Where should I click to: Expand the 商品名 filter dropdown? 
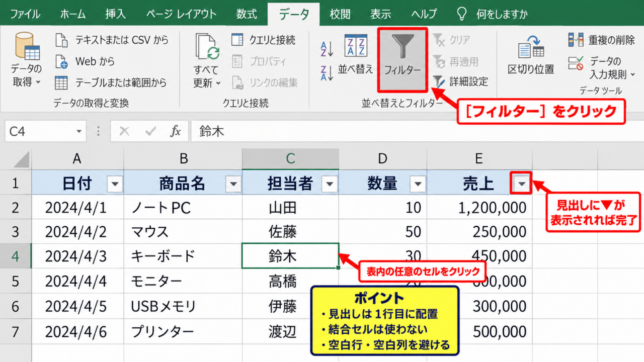coord(233,185)
